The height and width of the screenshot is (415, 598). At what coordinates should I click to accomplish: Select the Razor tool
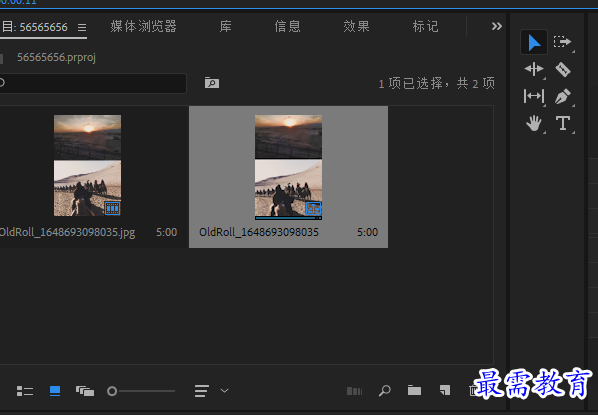coord(563,69)
